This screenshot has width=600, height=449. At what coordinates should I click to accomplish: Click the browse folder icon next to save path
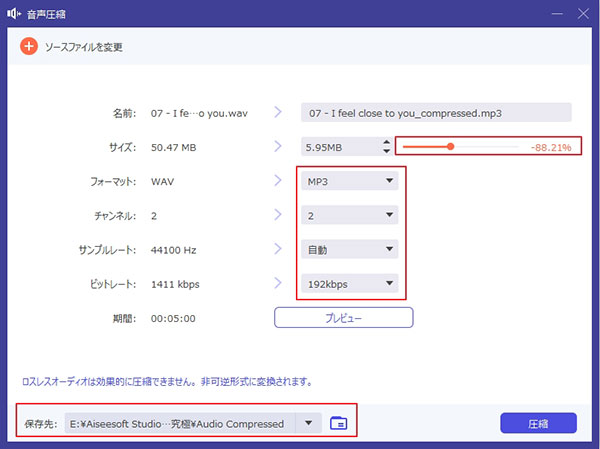point(339,423)
